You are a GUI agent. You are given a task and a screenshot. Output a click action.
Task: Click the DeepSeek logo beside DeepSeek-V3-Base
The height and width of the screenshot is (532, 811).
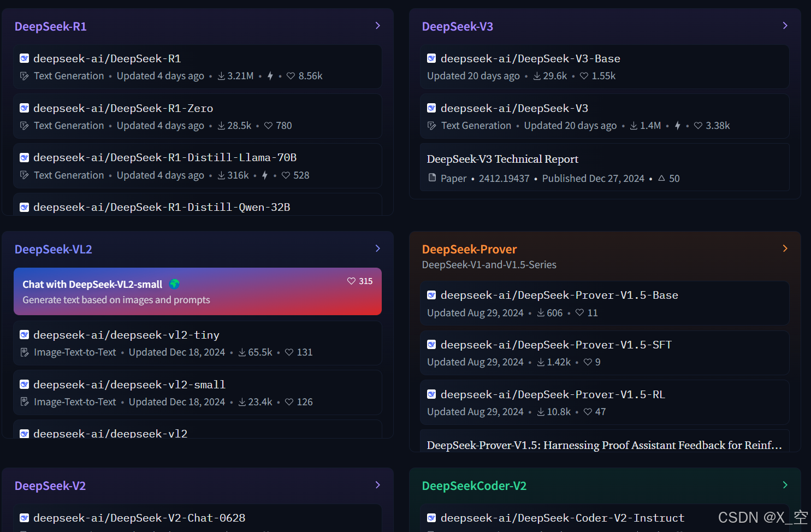(431, 58)
